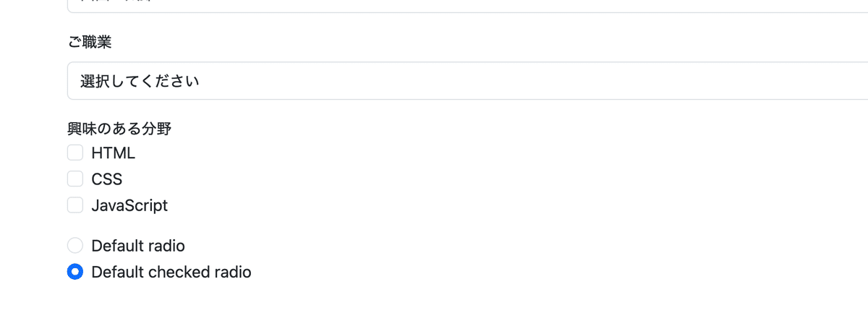
Task: Click the 選択してください placeholder text
Action: click(x=140, y=81)
